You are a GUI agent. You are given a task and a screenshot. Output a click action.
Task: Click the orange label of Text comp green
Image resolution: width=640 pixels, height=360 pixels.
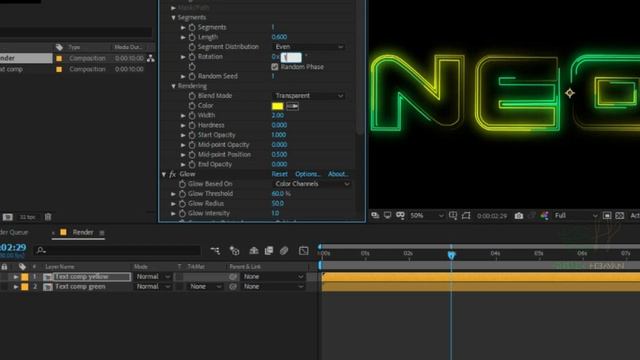point(25,287)
